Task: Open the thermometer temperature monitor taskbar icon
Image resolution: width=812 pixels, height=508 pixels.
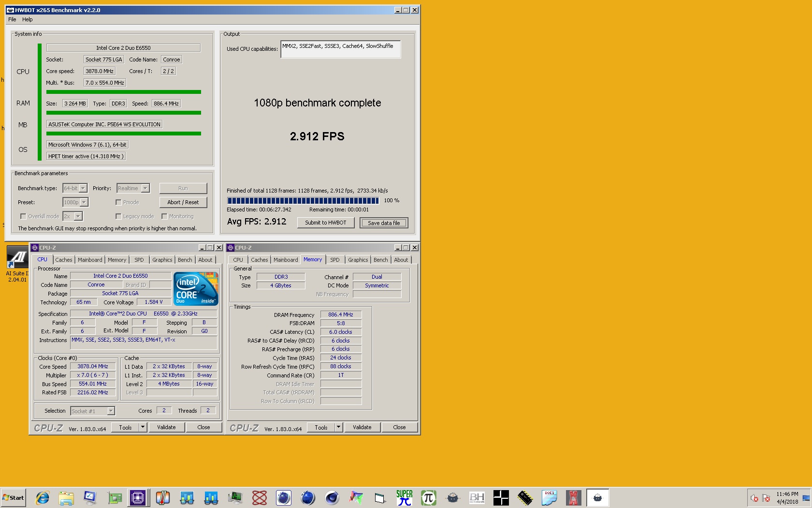Action: 163,497
